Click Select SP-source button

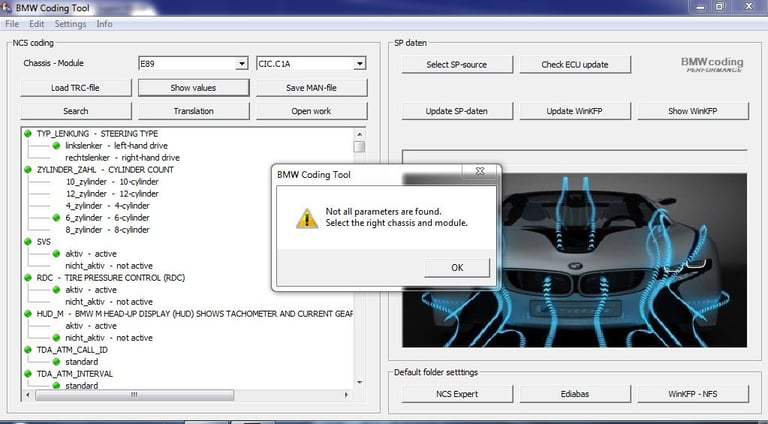tap(456, 65)
